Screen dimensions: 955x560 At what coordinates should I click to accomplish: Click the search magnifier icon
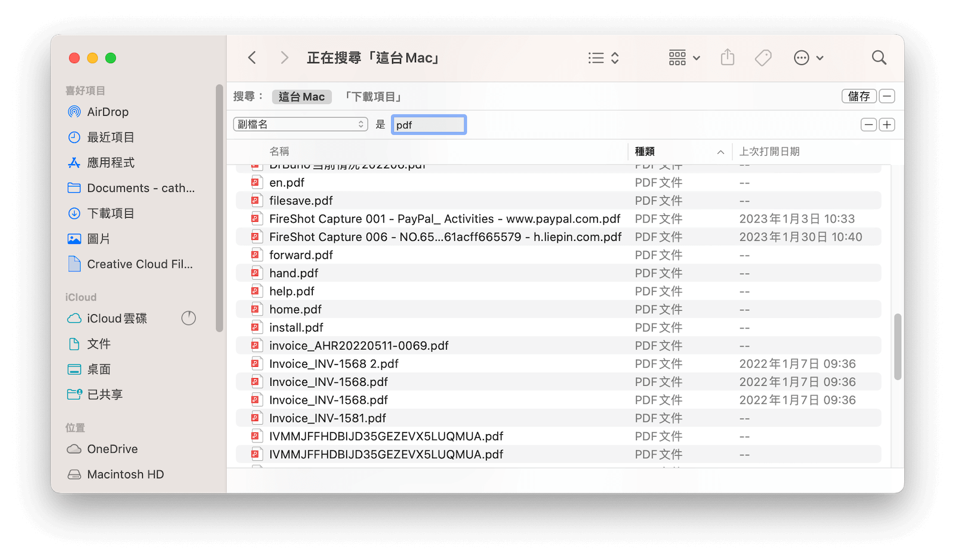pos(879,58)
